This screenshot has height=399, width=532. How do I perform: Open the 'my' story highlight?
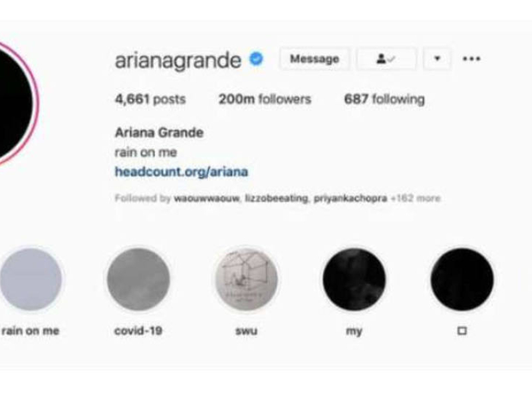point(354,279)
